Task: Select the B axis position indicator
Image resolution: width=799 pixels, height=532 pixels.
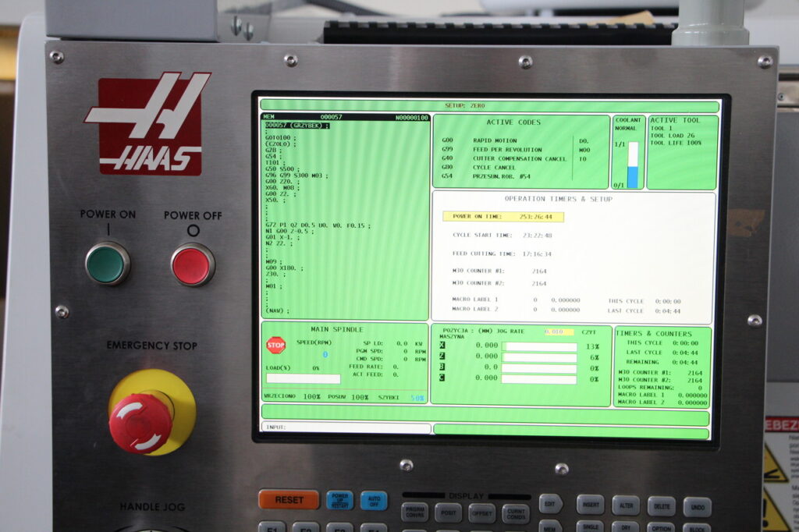Action: click(442, 367)
